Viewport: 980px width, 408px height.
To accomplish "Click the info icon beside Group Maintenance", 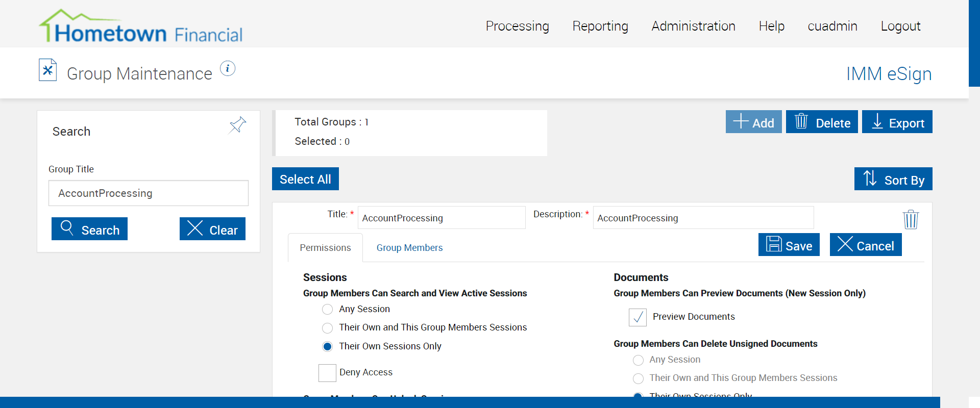I will click(x=228, y=68).
